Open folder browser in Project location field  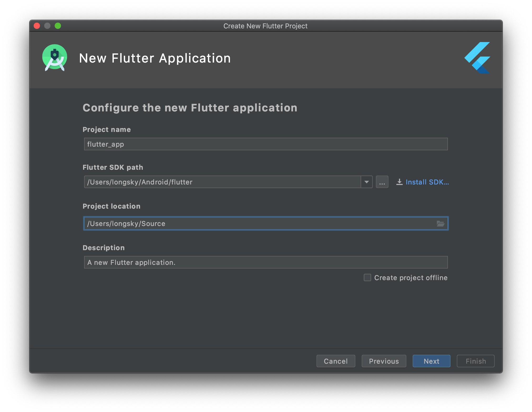coord(441,224)
